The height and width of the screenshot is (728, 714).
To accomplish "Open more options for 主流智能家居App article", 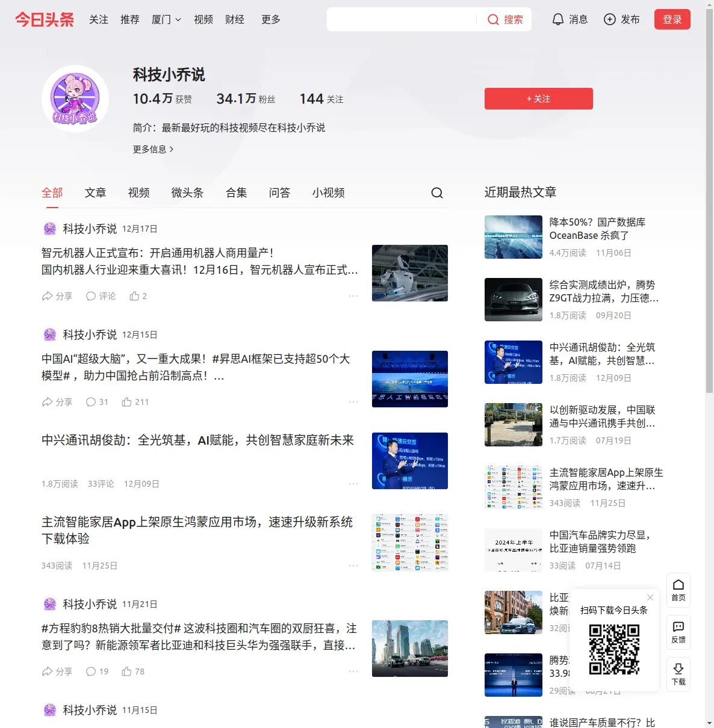I will click(x=353, y=566).
